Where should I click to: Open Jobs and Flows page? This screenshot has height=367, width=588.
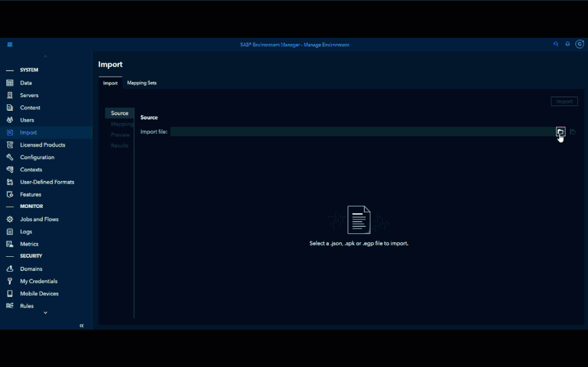pyautogui.click(x=39, y=219)
